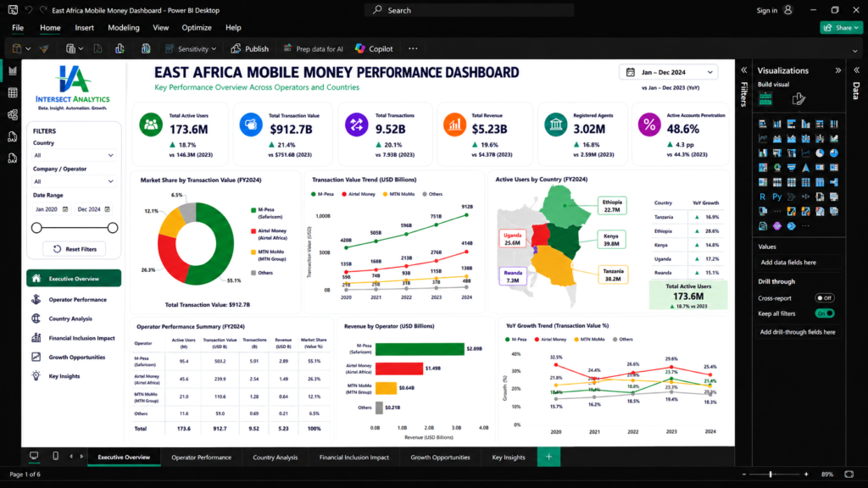Viewport: 868px width, 488px height.
Task: Open Table view in left rail
Action: (13, 93)
